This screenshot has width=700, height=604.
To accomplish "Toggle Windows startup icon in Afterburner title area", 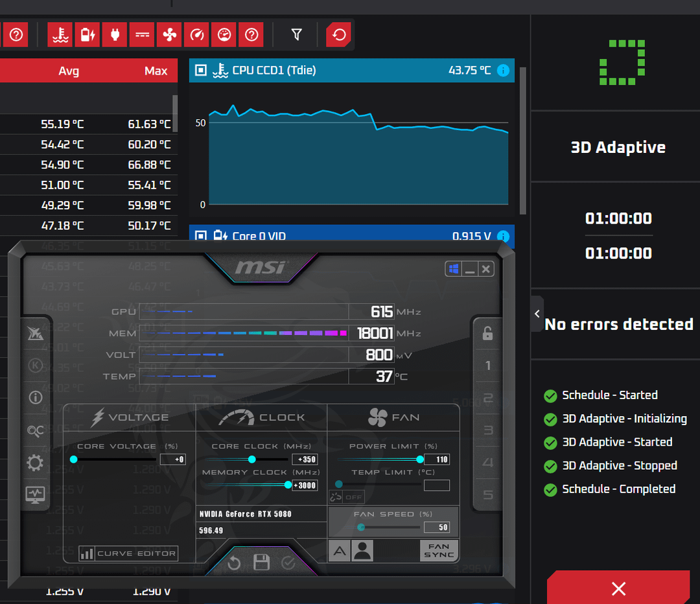I will click(454, 269).
